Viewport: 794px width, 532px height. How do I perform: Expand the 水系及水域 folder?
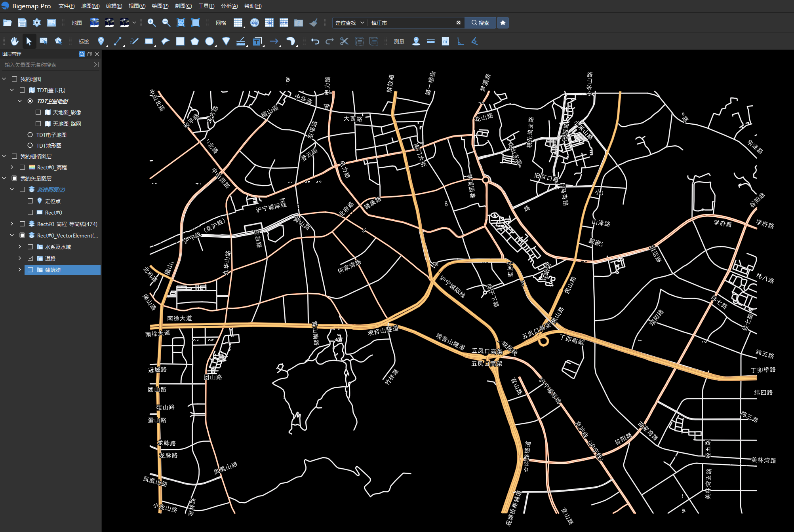click(x=20, y=247)
